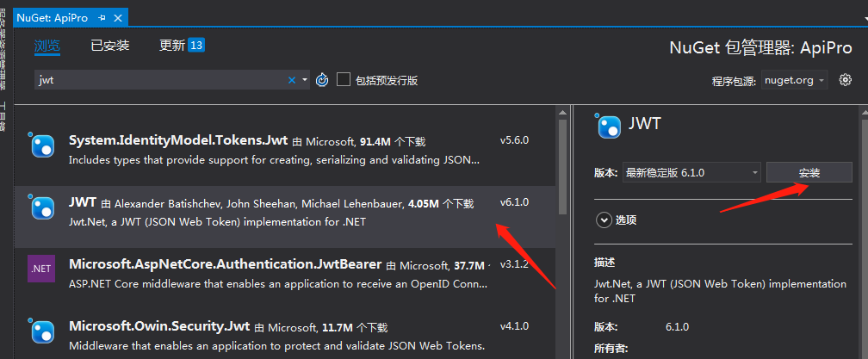Click the 安装 install button

coord(809,172)
